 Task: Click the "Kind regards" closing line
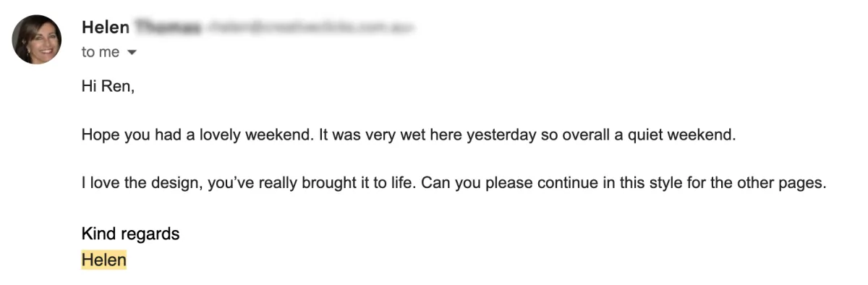coord(131,234)
